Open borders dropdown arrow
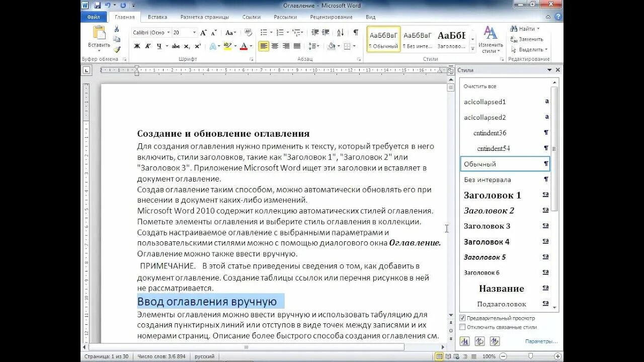 point(353,46)
